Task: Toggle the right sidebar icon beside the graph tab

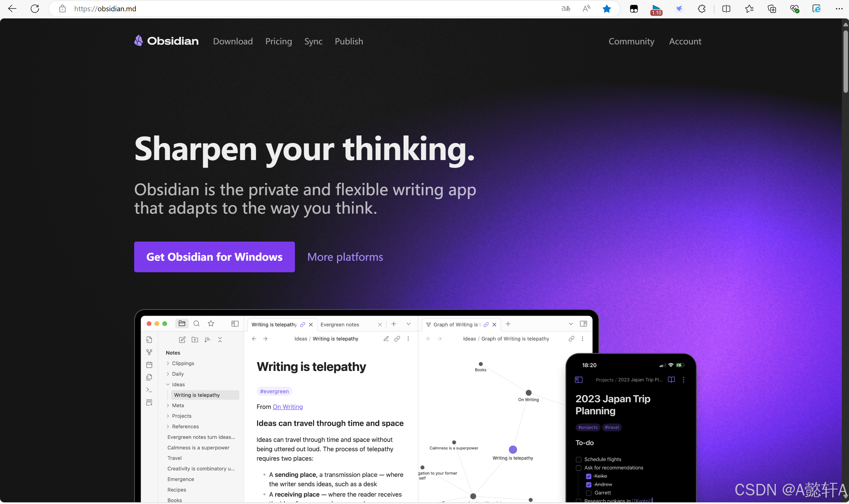Action: [584, 324]
